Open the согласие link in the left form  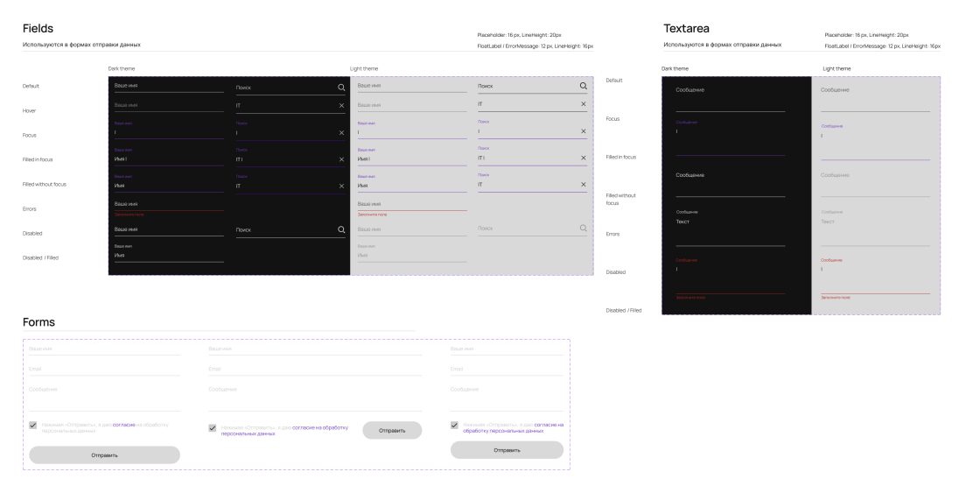[123, 425]
